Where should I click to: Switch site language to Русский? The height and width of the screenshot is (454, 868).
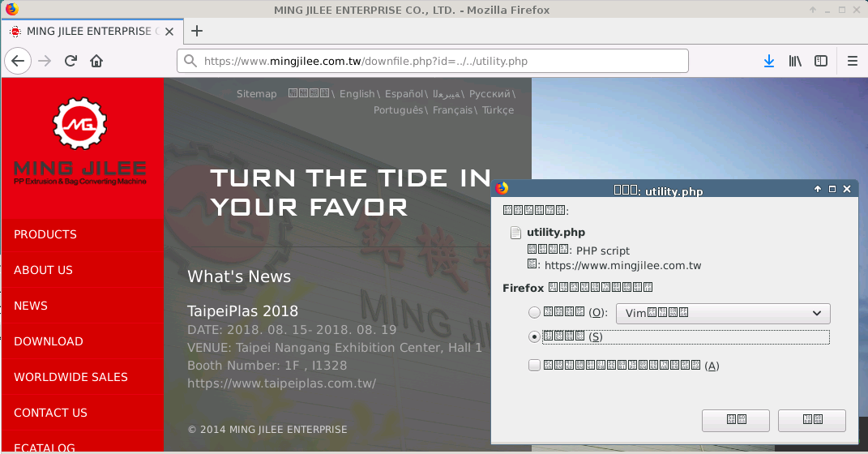click(490, 93)
